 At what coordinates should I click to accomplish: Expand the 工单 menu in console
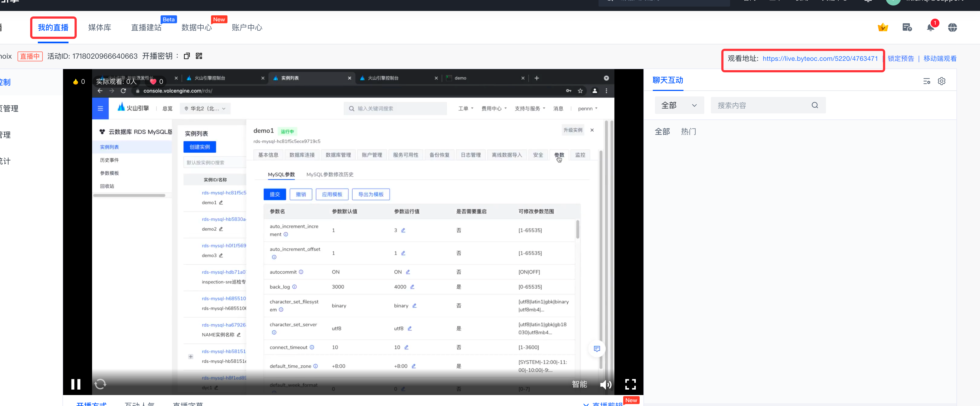466,109
